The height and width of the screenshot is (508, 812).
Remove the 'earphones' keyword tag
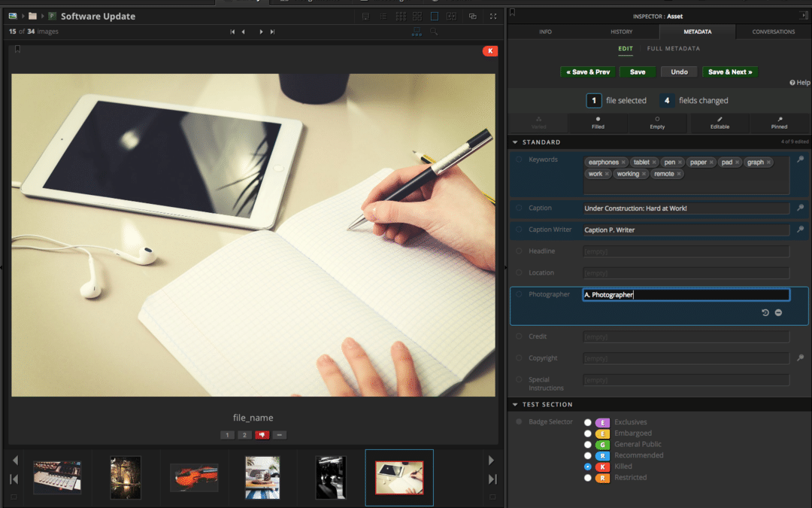point(623,163)
